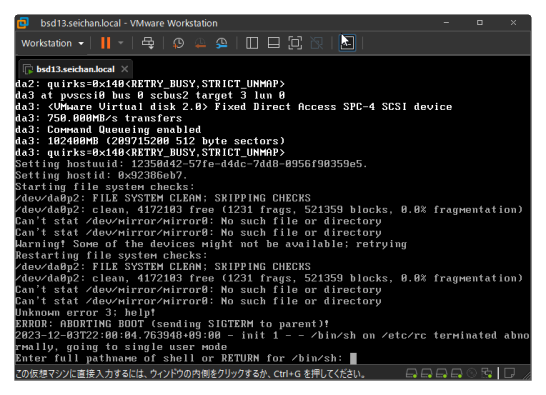The image size is (546, 395).
Task: Click the 'Unknown error 3; help!' line
Action: coord(85,312)
